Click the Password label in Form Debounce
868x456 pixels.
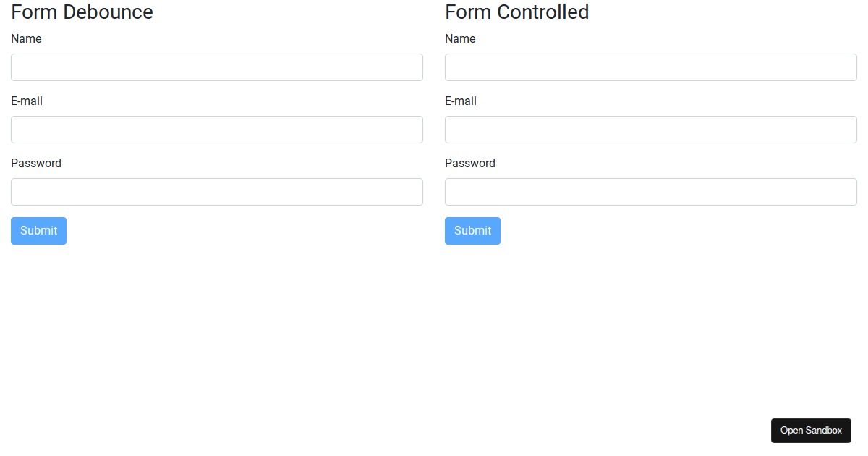36,164
